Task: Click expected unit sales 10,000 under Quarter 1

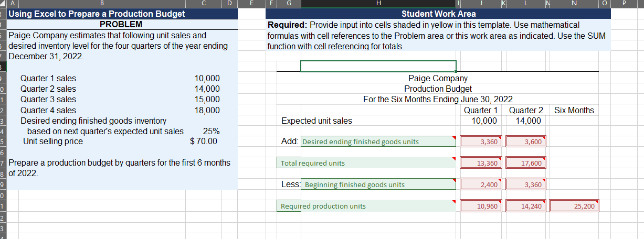Action: [483, 121]
